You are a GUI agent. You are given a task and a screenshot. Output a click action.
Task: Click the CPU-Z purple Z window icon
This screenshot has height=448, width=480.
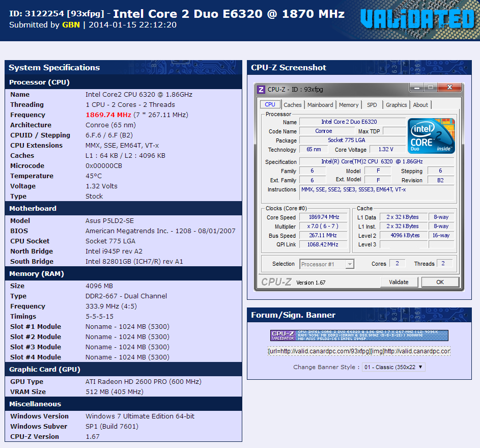261,90
